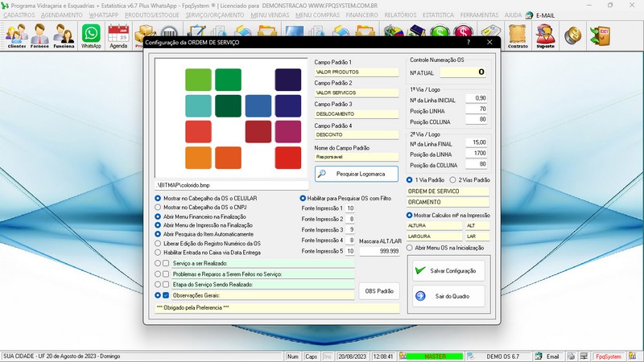Image resolution: width=644 pixels, height=362 pixels.
Task: Click the dialog help question mark
Action: click(x=469, y=43)
